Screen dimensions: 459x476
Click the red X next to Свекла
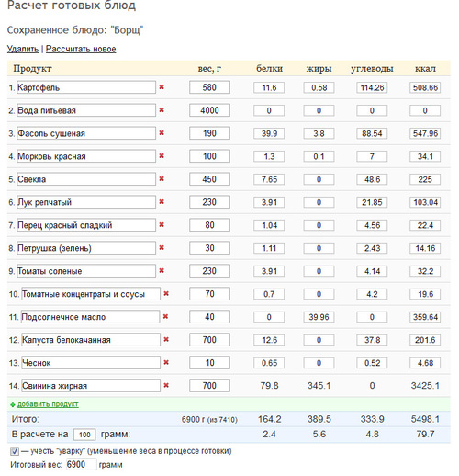(x=162, y=179)
